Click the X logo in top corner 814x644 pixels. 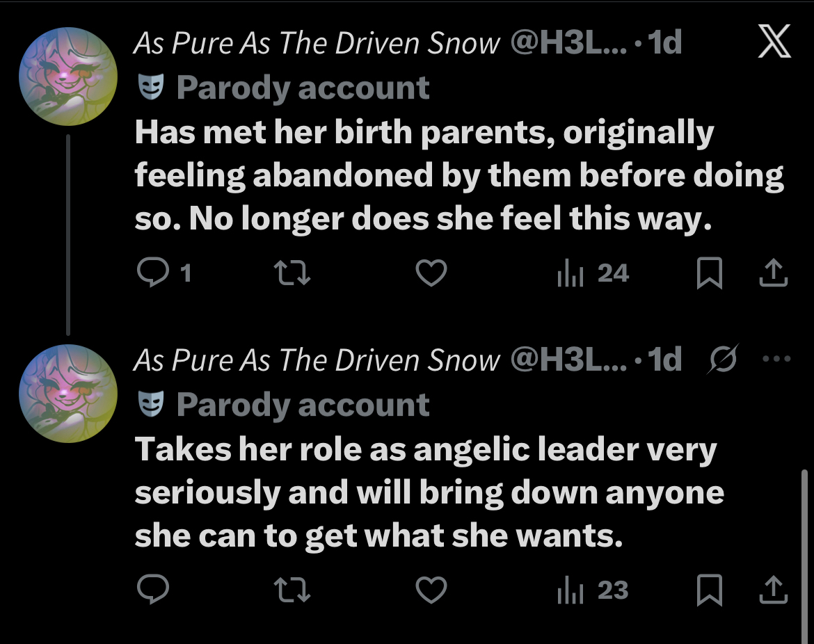[774, 45]
